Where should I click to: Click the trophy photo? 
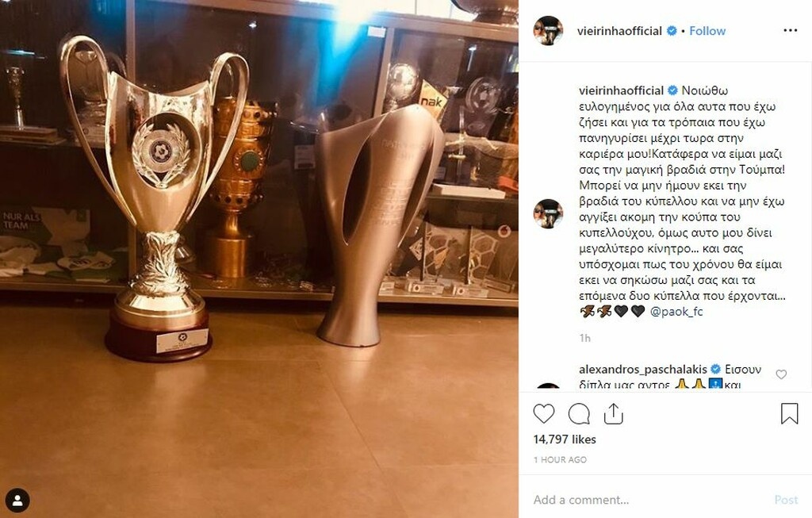pyautogui.click(x=259, y=259)
